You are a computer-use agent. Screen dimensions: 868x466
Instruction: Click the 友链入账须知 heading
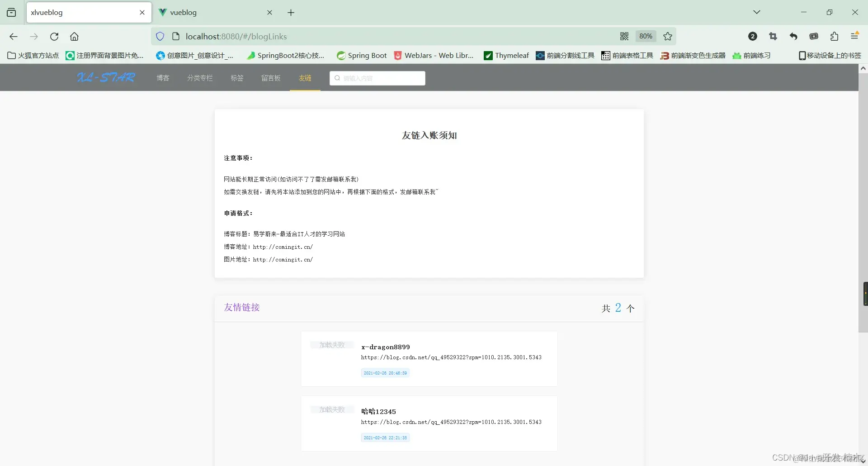coord(429,135)
